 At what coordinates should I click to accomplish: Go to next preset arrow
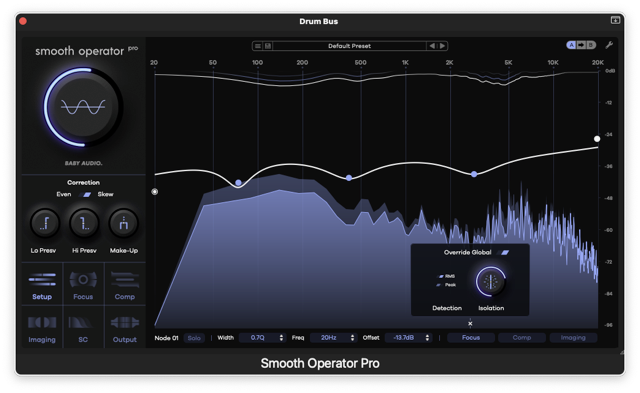click(x=442, y=46)
